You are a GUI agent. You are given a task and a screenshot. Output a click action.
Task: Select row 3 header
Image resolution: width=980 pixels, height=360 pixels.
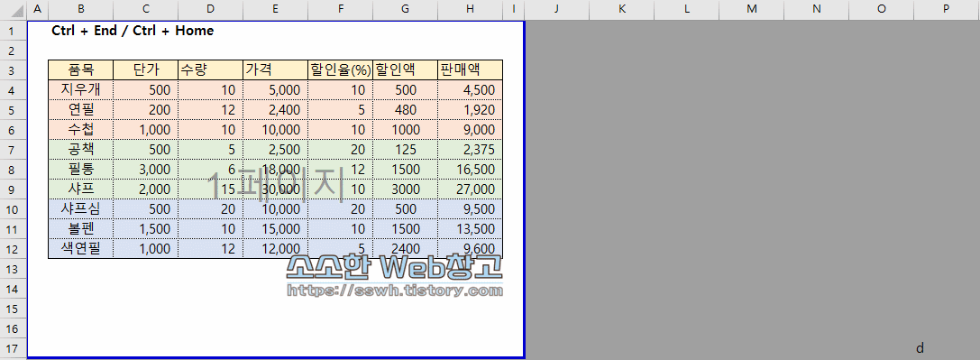pyautogui.click(x=14, y=70)
